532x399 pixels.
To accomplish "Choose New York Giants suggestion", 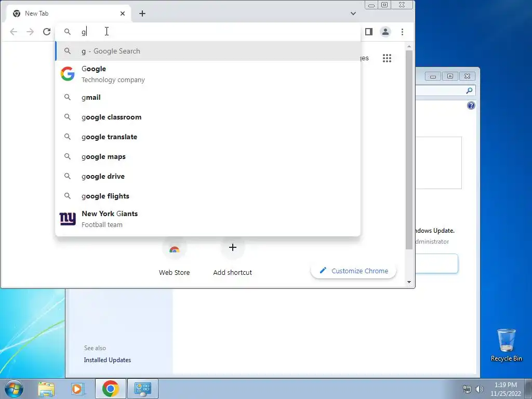I will tap(208, 219).
